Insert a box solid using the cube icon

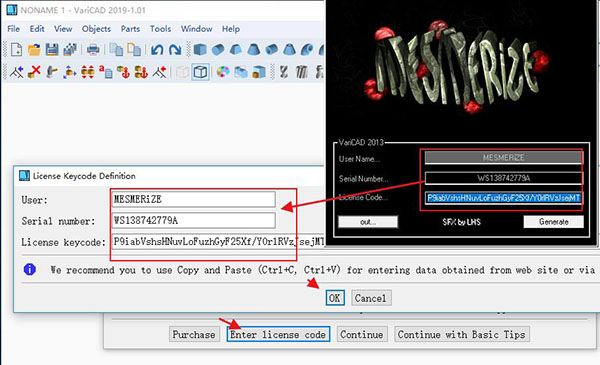(x=200, y=50)
